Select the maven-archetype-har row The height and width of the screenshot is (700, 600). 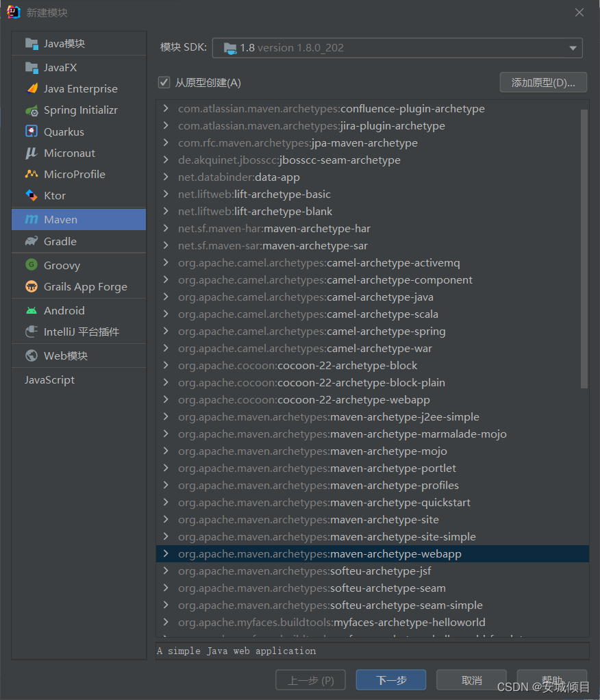[x=373, y=229]
